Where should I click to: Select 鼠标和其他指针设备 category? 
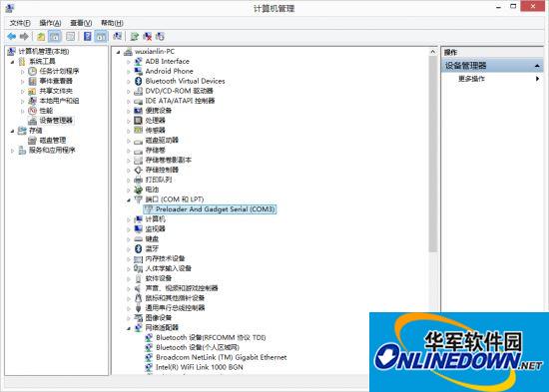pos(175,298)
